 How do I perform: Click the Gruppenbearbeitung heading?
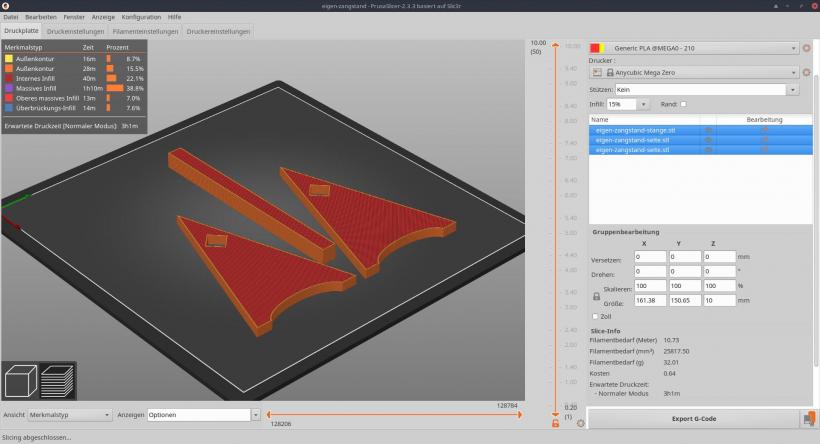click(x=625, y=232)
